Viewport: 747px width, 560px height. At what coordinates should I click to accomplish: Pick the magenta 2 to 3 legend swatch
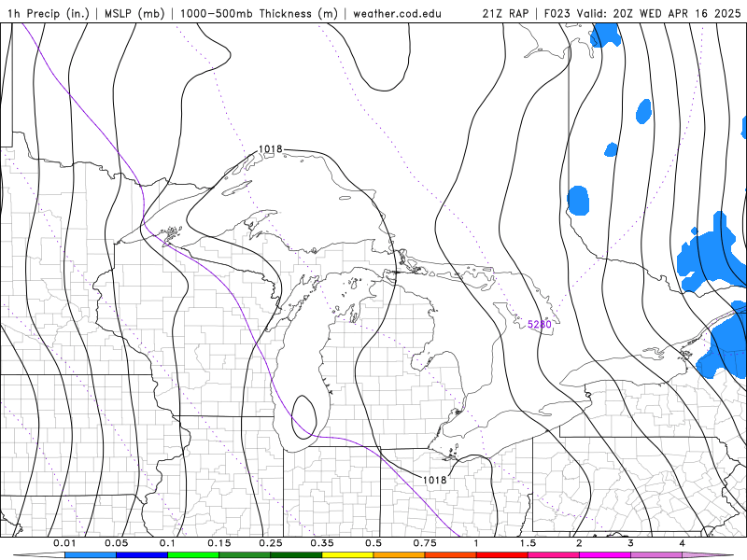click(605, 555)
